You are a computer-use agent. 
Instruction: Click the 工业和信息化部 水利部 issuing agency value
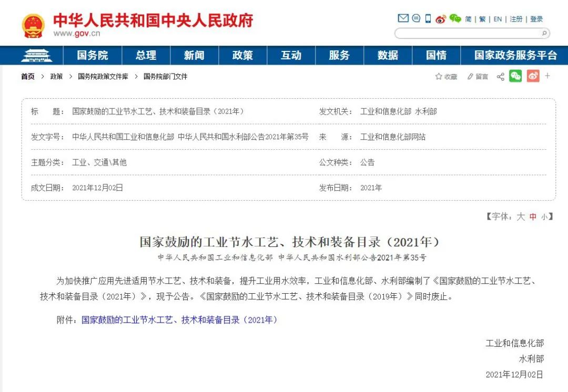click(399, 111)
